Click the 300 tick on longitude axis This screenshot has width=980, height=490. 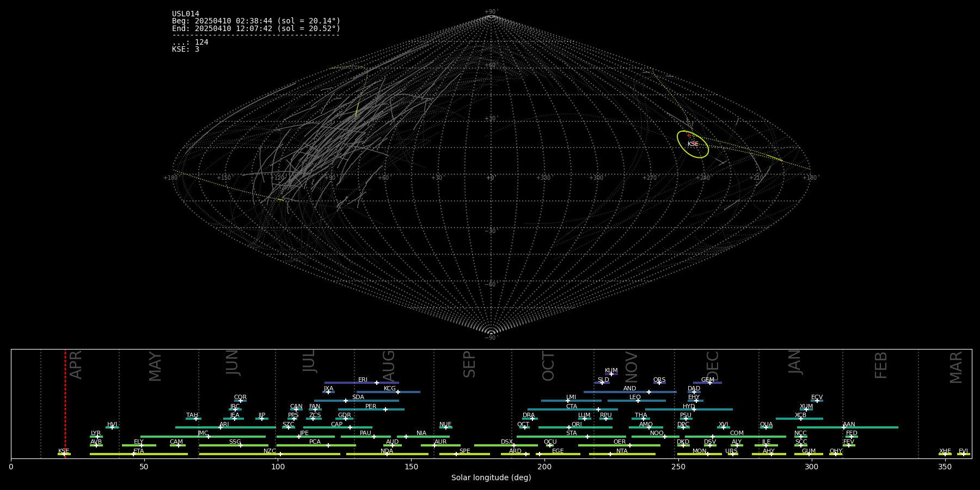(811, 467)
